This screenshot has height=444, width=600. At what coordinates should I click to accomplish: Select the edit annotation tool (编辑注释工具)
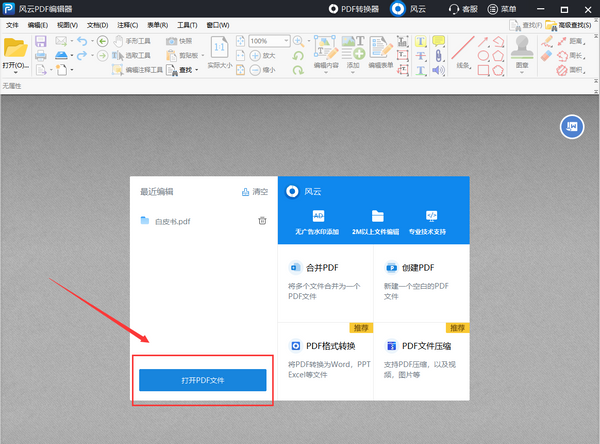click(x=137, y=70)
